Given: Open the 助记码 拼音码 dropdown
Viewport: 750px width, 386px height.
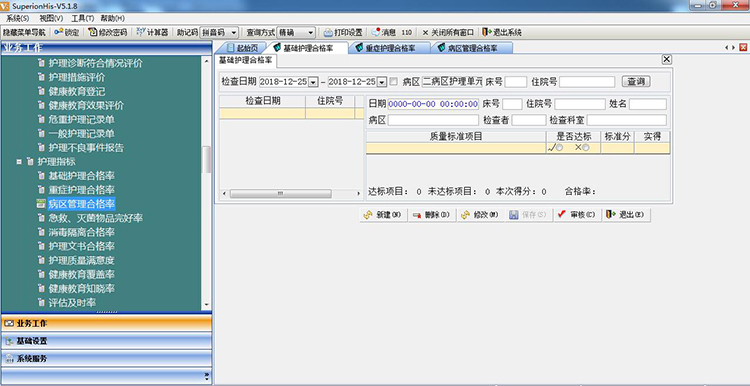Looking at the screenshot, I should pyautogui.click(x=219, y=33).
